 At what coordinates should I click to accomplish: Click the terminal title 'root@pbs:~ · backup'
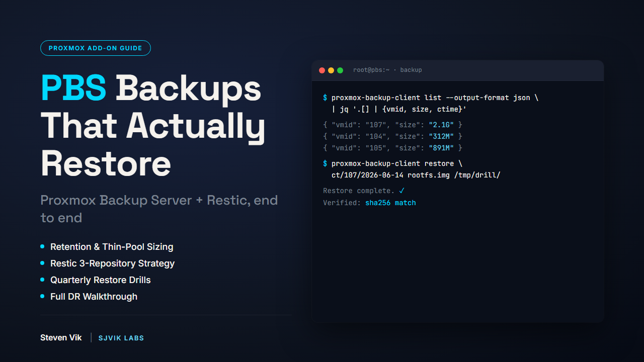(387, 70)
